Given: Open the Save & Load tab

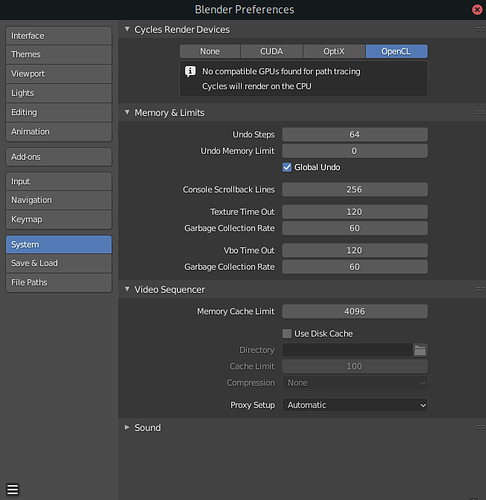Looking at the screenshot, I should point(59,263).
